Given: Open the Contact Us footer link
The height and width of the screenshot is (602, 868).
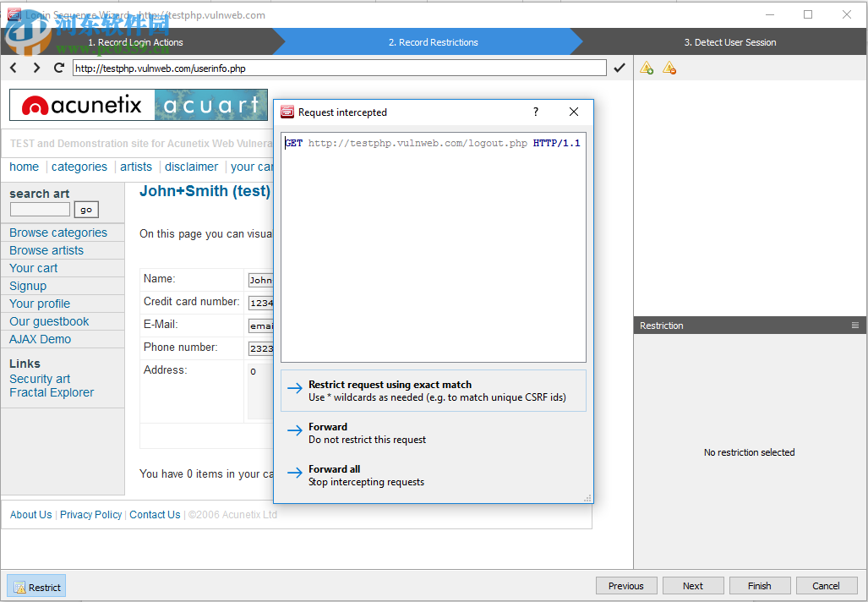Looking at the screenshot, I should (x=155, y=515).
